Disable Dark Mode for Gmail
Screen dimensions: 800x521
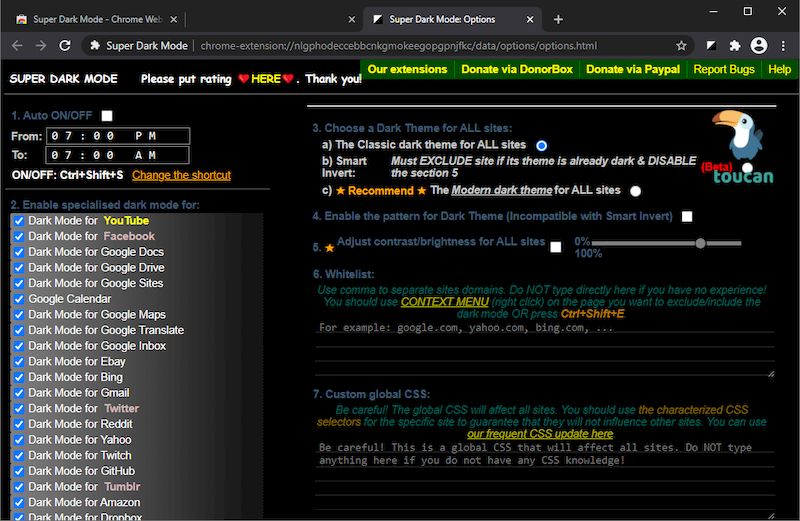[x=19, y=393]
